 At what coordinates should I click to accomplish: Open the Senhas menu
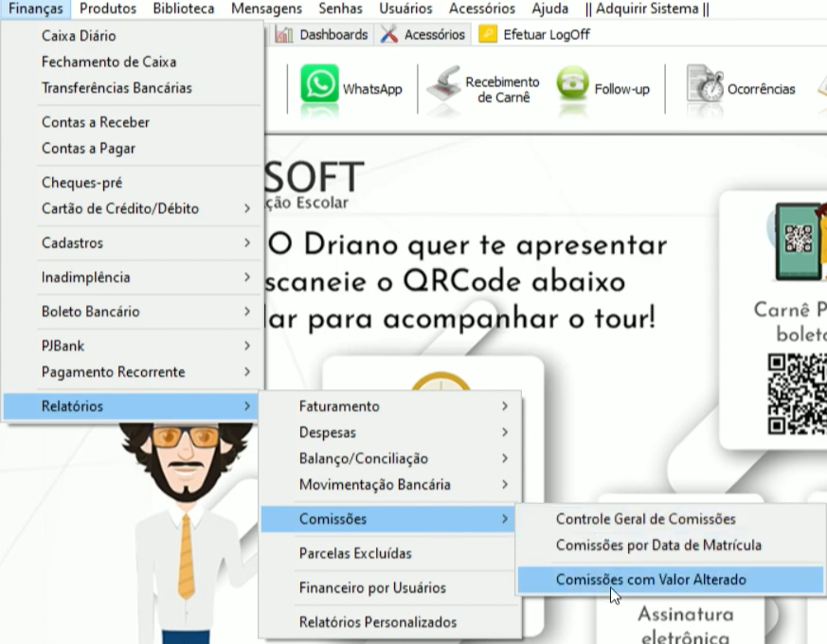pos(340,9)
